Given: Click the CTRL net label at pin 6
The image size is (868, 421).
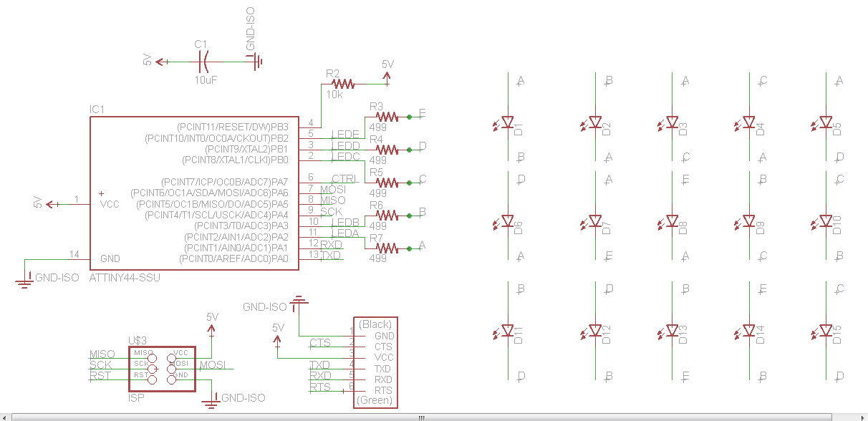Looking at the screenshot, I should point(344,178).
